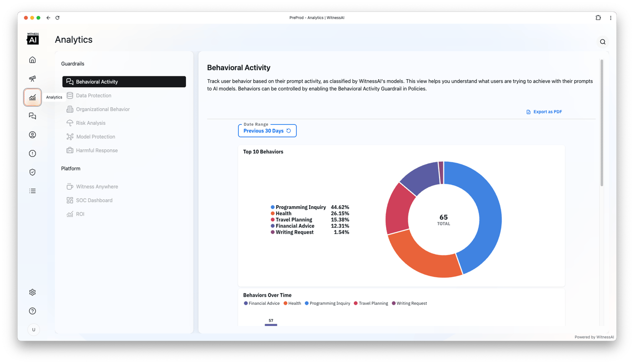Viewport: 634px width, 364px height.
Task: Open the list icon in the left sidebar
Action: (x=32, y=191)
